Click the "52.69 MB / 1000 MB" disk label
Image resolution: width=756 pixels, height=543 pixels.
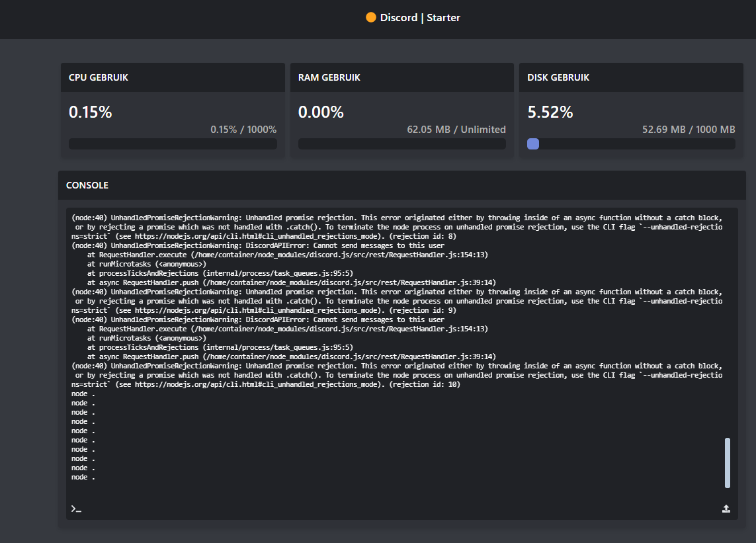[x=689, y=130]
